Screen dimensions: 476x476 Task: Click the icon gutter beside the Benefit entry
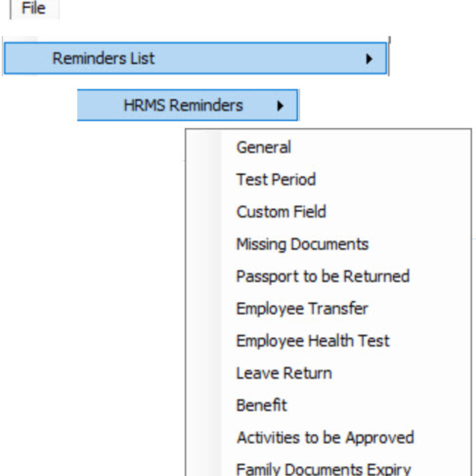pyautogui.click(x=205, y=406)
